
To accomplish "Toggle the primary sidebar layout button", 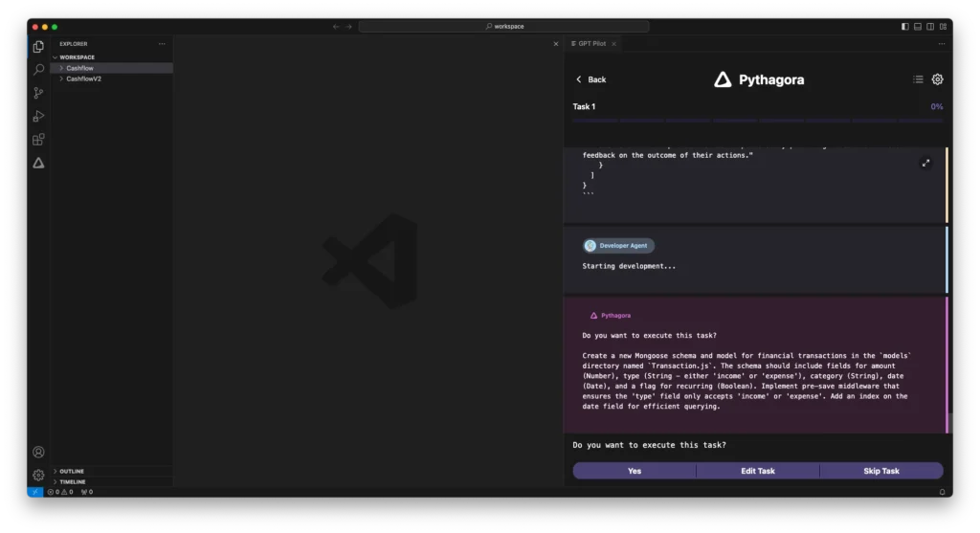I will 905,27.
